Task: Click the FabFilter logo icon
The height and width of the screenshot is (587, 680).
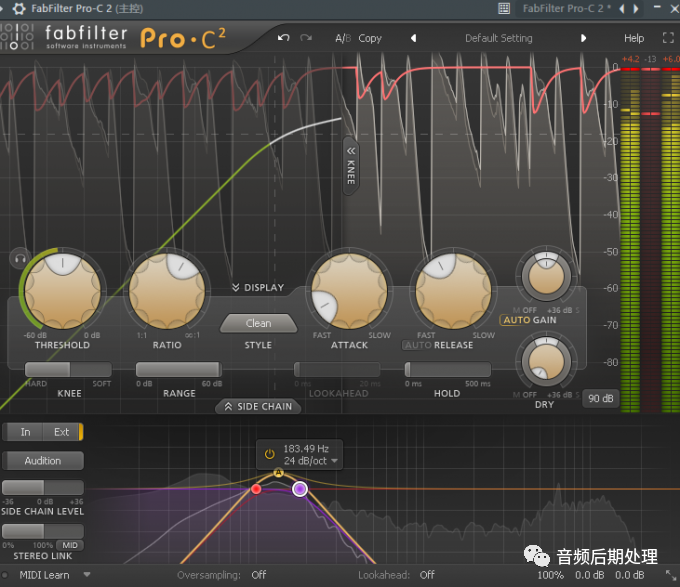Action: coord(16,37)
